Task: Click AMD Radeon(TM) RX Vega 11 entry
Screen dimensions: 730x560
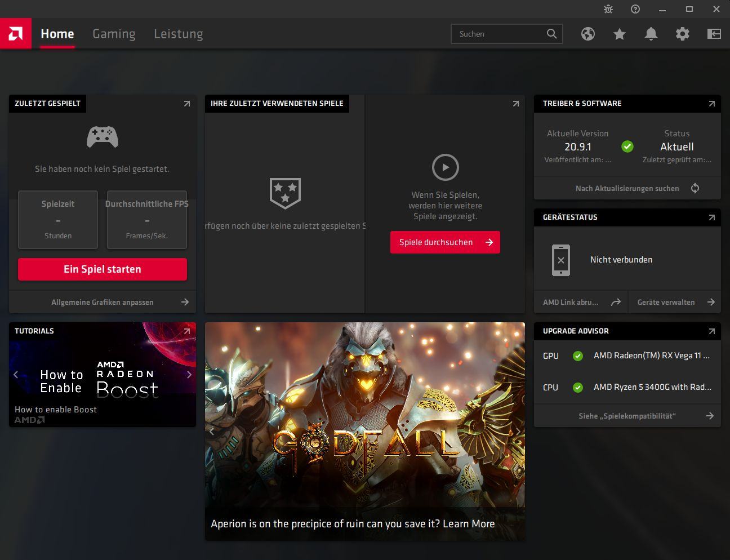Action: 652,356
